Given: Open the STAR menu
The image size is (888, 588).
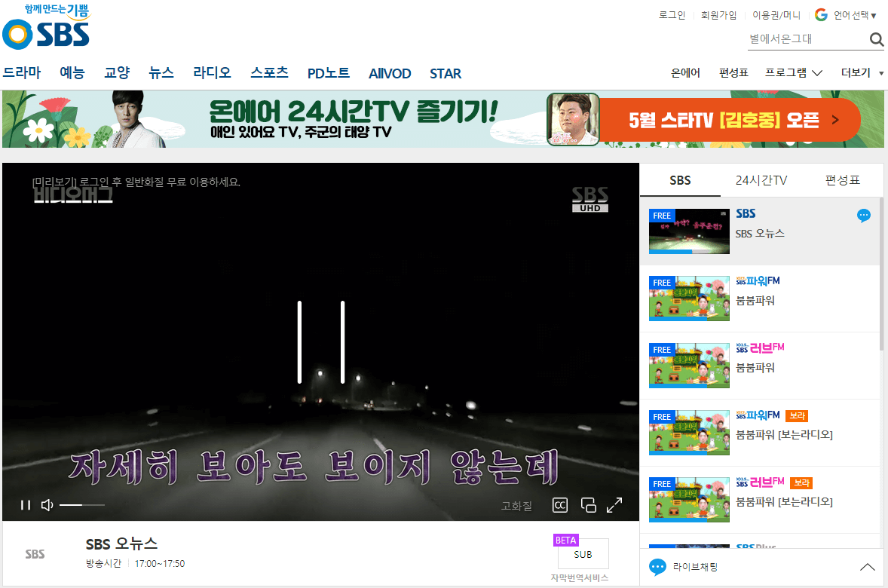Looking at the screenshot, I should click(446, 74).
